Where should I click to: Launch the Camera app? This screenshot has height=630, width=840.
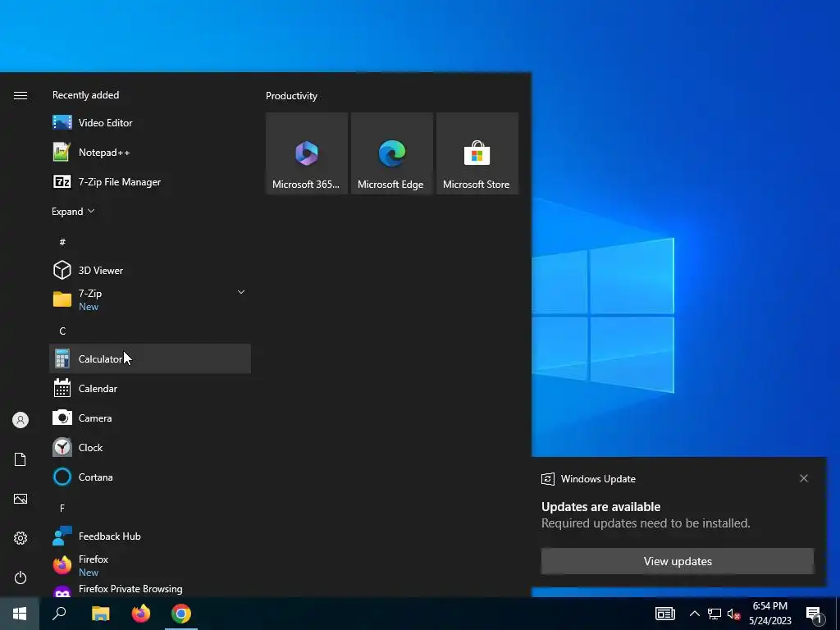pyautogui.click(x=150, y=418)
